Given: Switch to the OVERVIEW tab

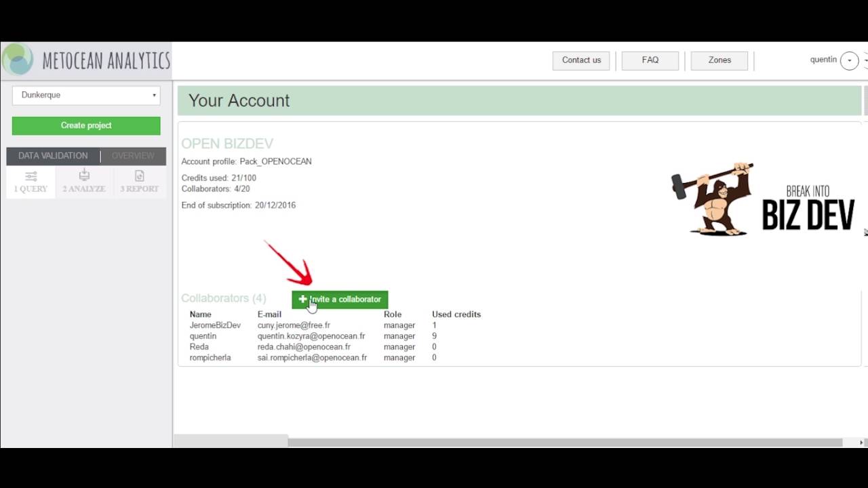Looking at the screenshot, I should (x=133, y=156).
